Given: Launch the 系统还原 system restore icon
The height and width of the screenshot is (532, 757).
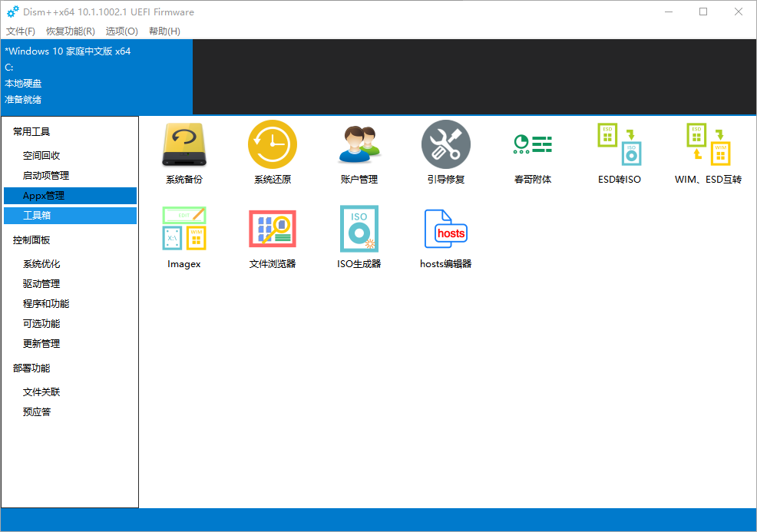Looking at the screenshot, I should tap(273, 146).
